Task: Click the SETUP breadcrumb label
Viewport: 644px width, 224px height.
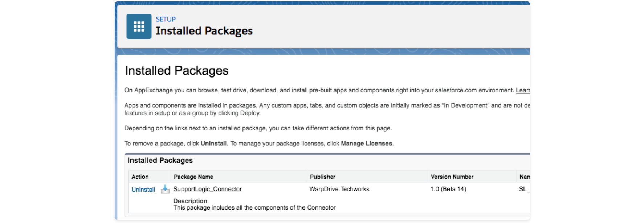Action: pos(166,19)
